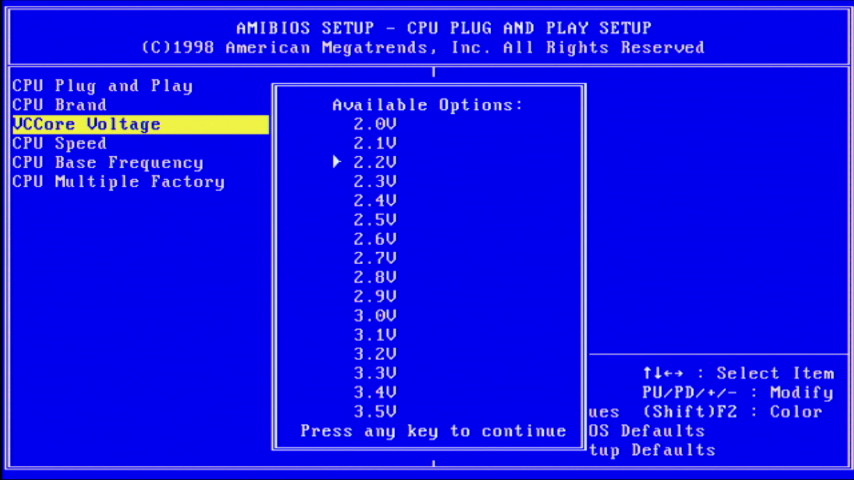854x480 pixels.
Task: Select the CPU Brand menu entry
Action: coord(59,105)
